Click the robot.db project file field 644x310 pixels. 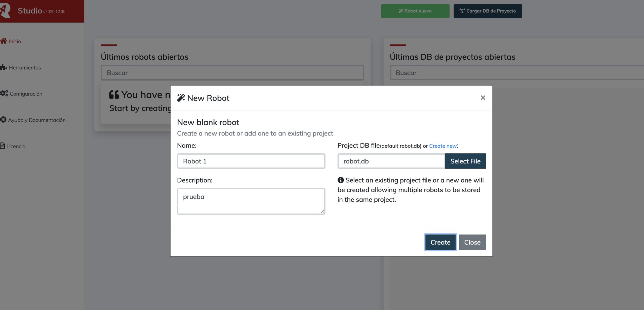tap(391, 161)
